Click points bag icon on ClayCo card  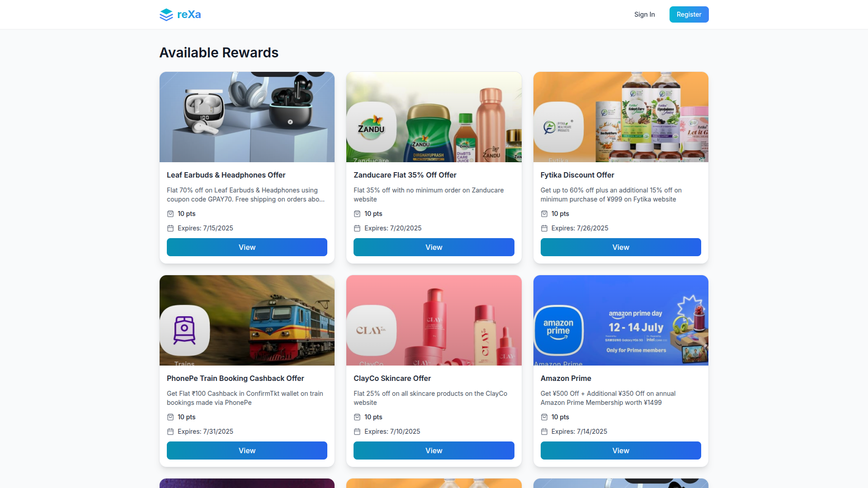click(x=357, y=417)
